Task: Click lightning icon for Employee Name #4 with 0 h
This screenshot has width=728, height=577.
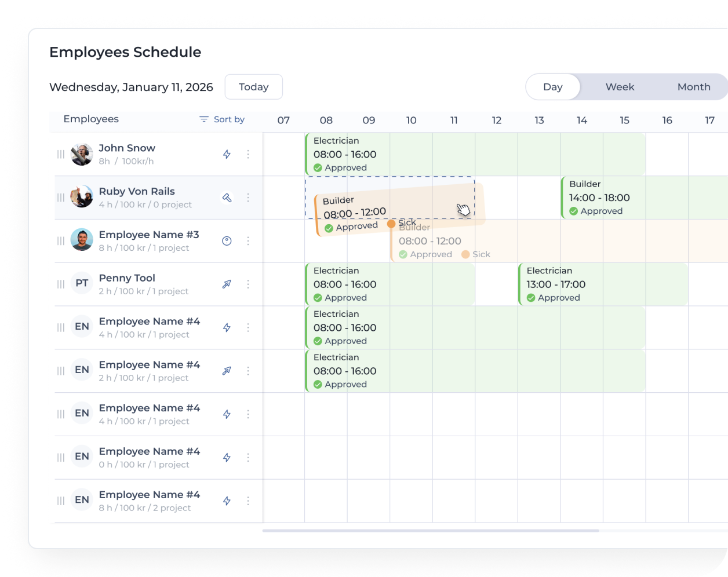Action: [227, 458]
